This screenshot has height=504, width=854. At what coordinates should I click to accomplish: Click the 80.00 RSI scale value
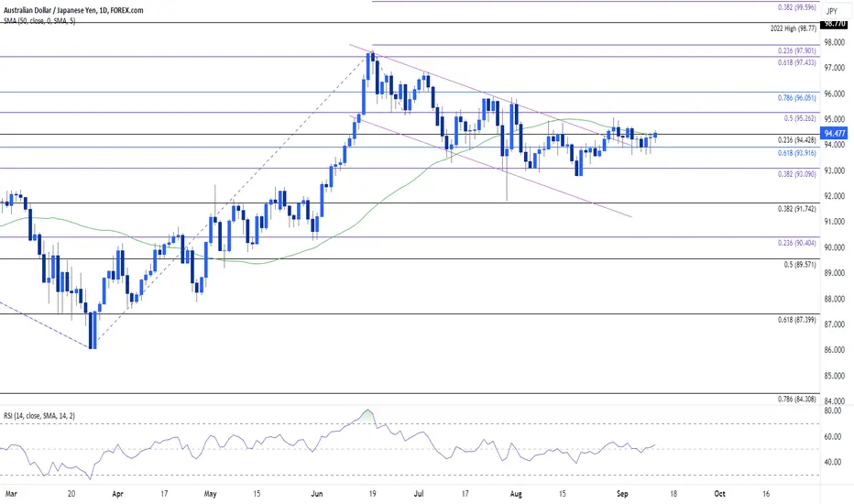pyautogui.click(x=833, y=411)
